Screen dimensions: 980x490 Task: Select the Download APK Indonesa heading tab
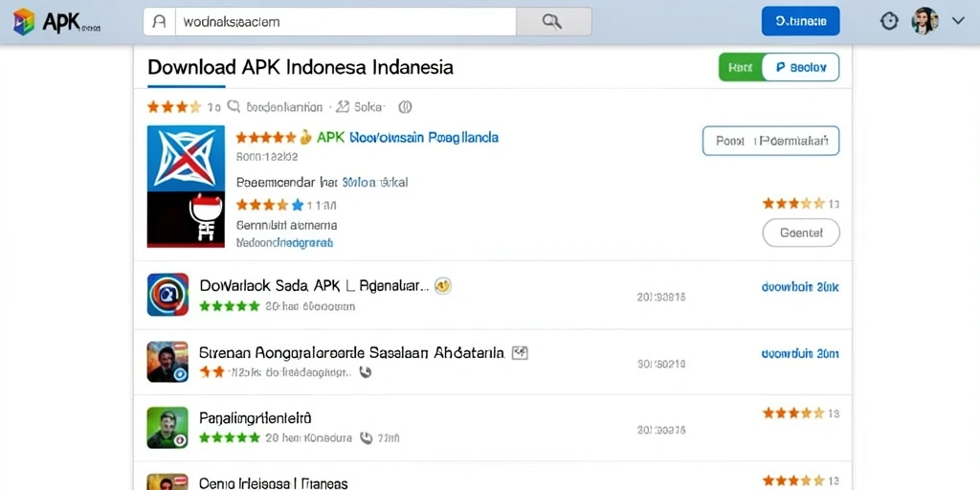pos(300,67)
